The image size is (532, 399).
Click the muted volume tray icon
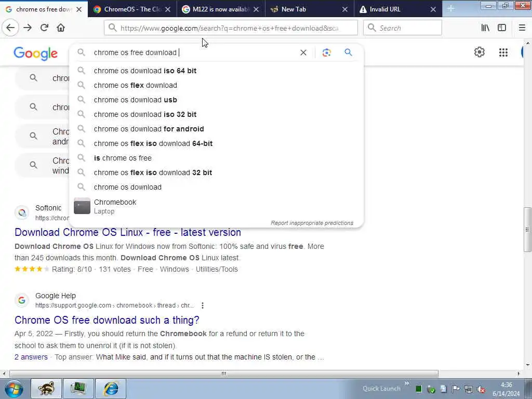tap(481, 390)
